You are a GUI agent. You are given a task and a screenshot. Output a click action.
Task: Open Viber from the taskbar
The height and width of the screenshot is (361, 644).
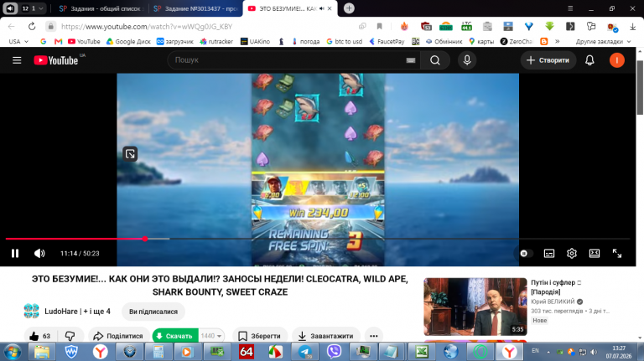pos(335,352)
